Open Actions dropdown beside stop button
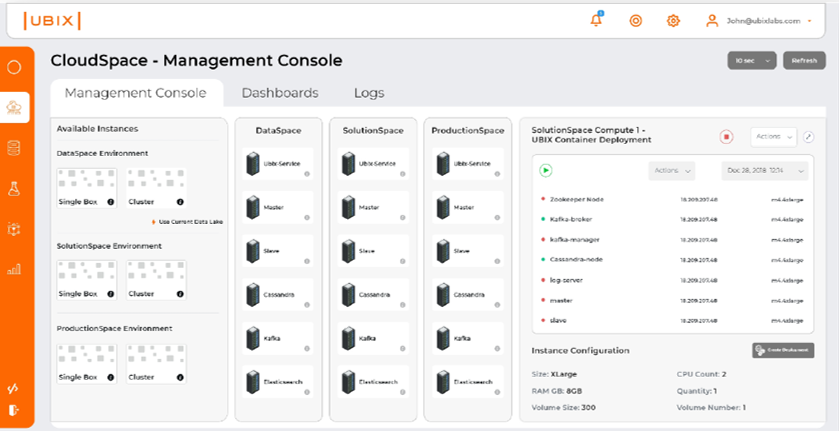839x431 pixels. pos(773,137)
